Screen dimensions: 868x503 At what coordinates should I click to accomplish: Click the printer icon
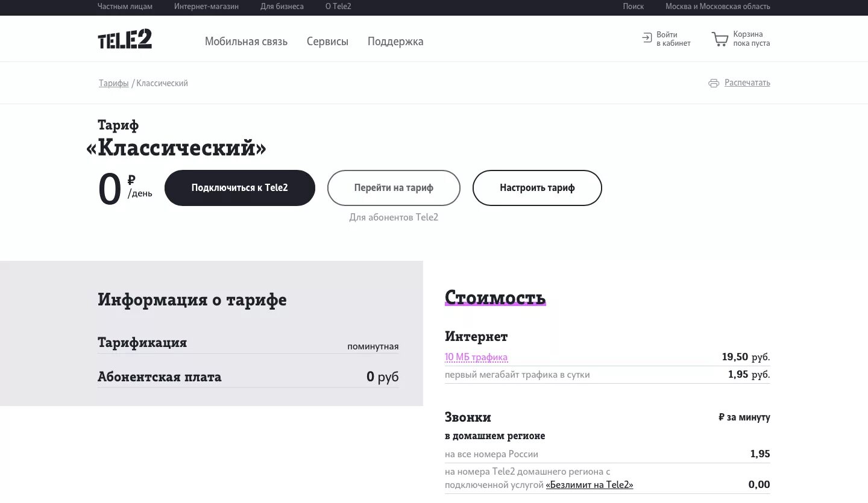click(714, 83)
